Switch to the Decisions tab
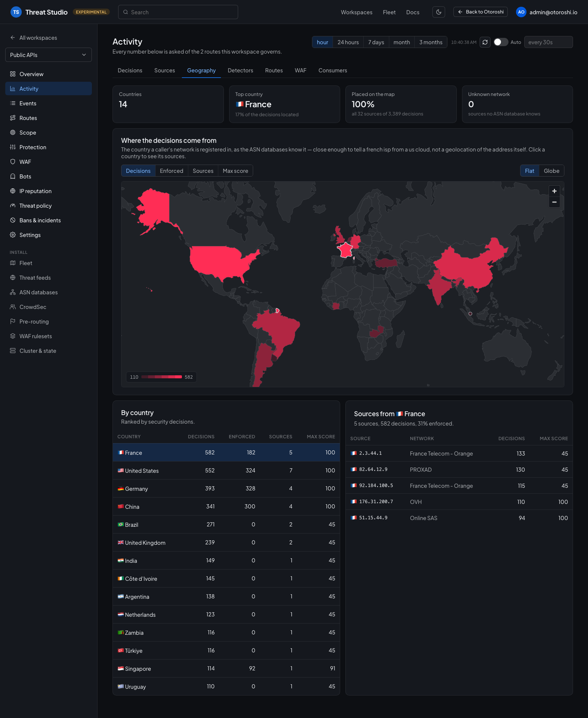The height and width of the screenshot is (718, 588). pos(130,70)
